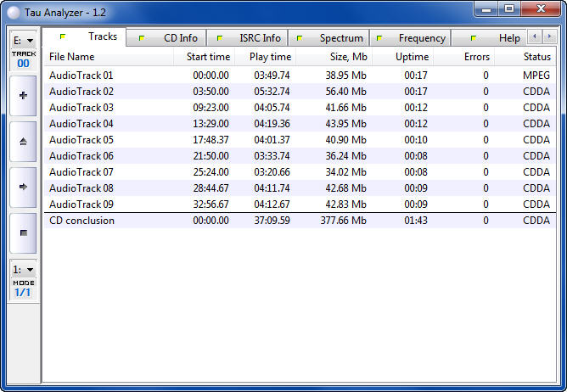Image resolution: width=567 pixels, height=392 pixels.
Task: Click the plus add button in sidebar
Action: tap(23, 96)
